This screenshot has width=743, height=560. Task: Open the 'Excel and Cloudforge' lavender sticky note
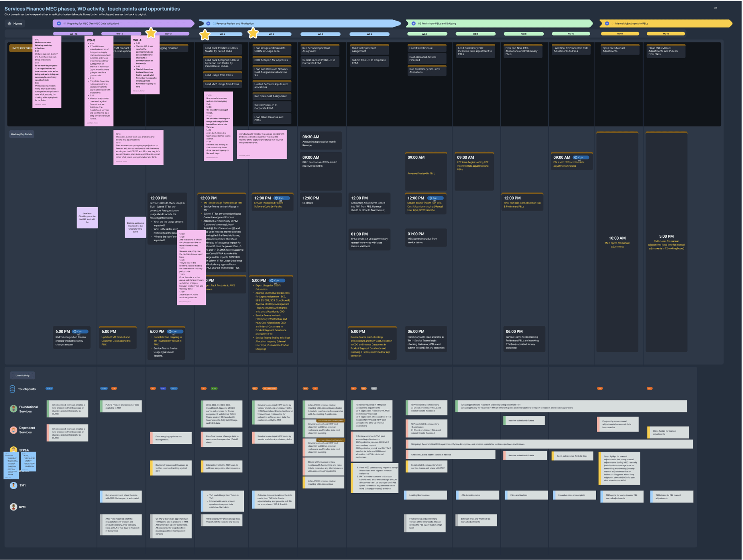(87, 218)
